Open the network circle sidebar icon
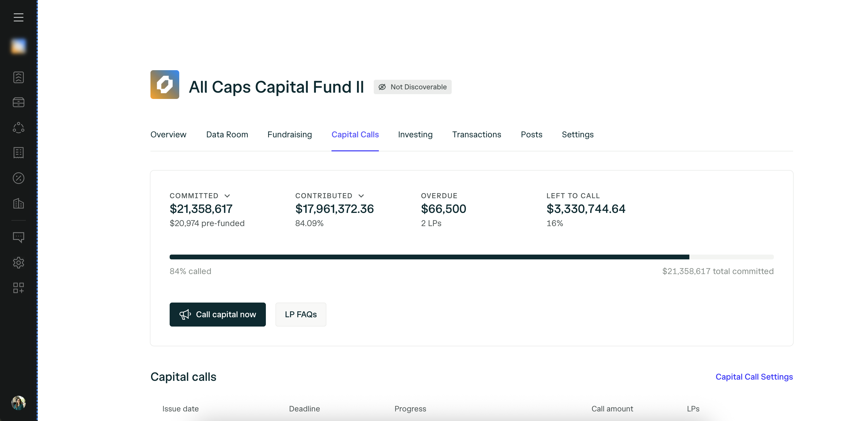Viewport: 868px width, 421px height. (19, 127)
